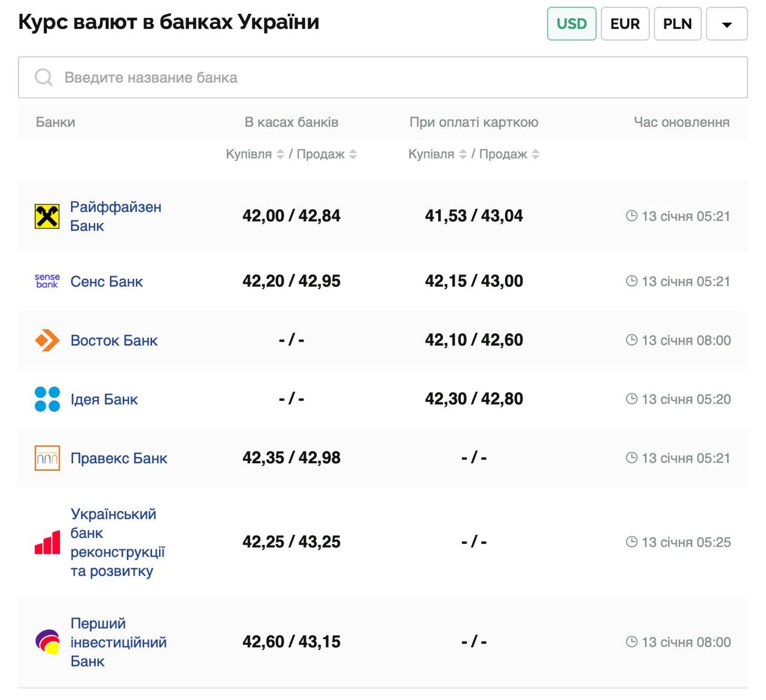The width and height of the screenshot is (766, 700).
Task: Switch to the EUR currency tab
Action: (x=625, y=24)
